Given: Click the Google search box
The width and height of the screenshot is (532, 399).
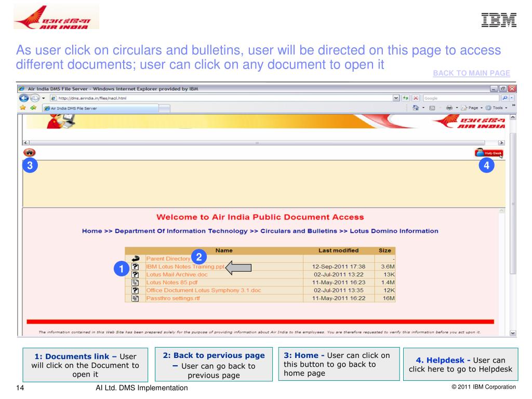Looking at the screenshot, I should (x=461, y=98).
